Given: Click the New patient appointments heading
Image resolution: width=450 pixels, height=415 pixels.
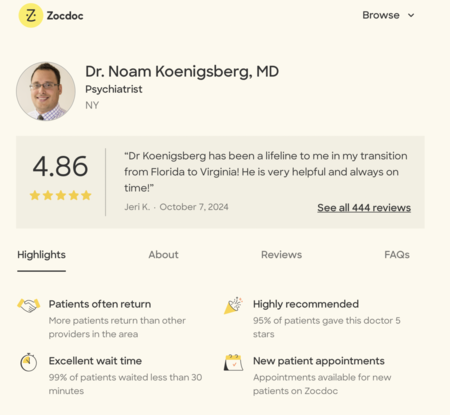Looking at the screenshot, I should click(x=319, y=361).
